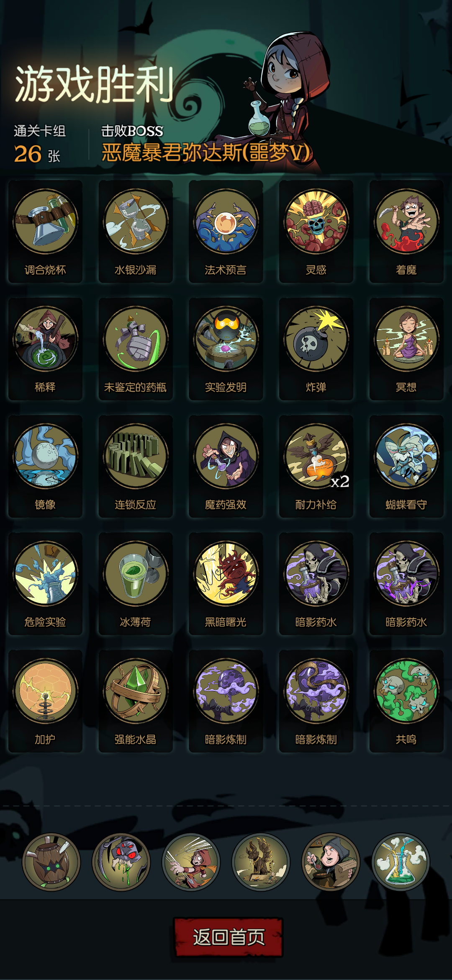Select the 冥想 meditation card

tap(406, 349)
